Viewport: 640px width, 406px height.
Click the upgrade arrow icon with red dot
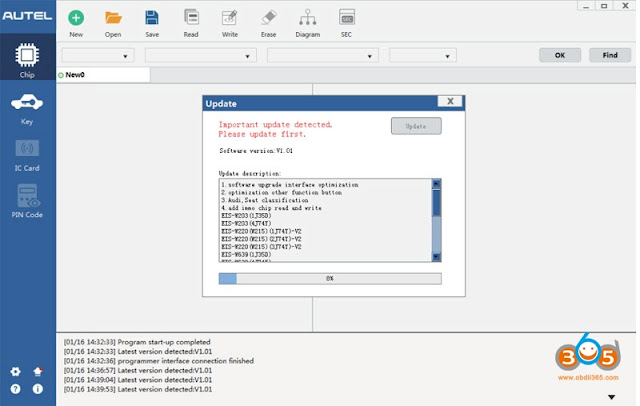click(38, 372)
